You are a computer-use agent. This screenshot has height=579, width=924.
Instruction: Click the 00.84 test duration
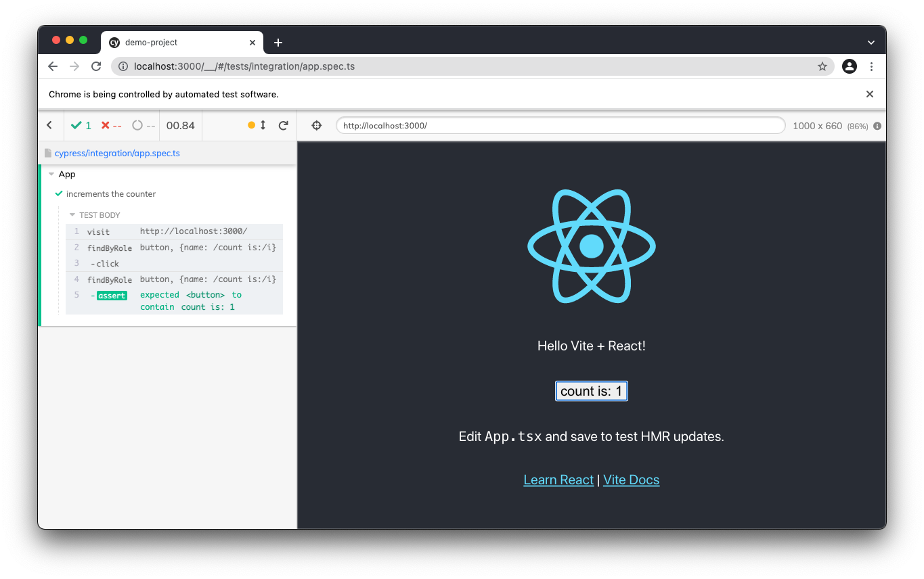click(x=181, y=126)
